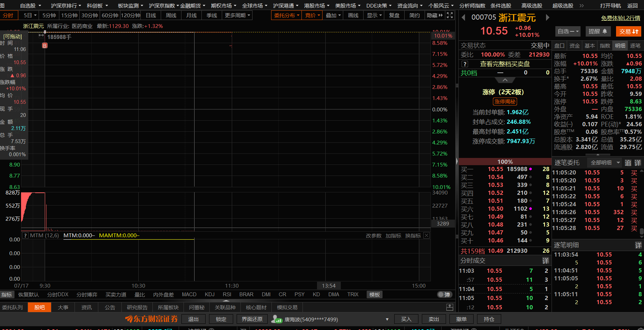Open the 板块监测 menu

pyautogui.click(x=130, y=6)
